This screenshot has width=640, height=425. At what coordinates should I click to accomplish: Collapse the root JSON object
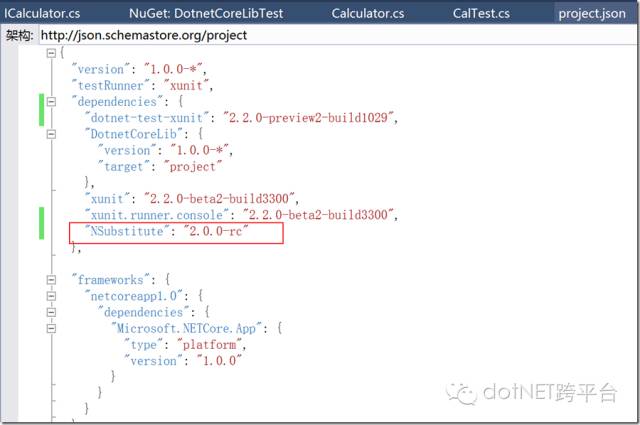point(51,53)
